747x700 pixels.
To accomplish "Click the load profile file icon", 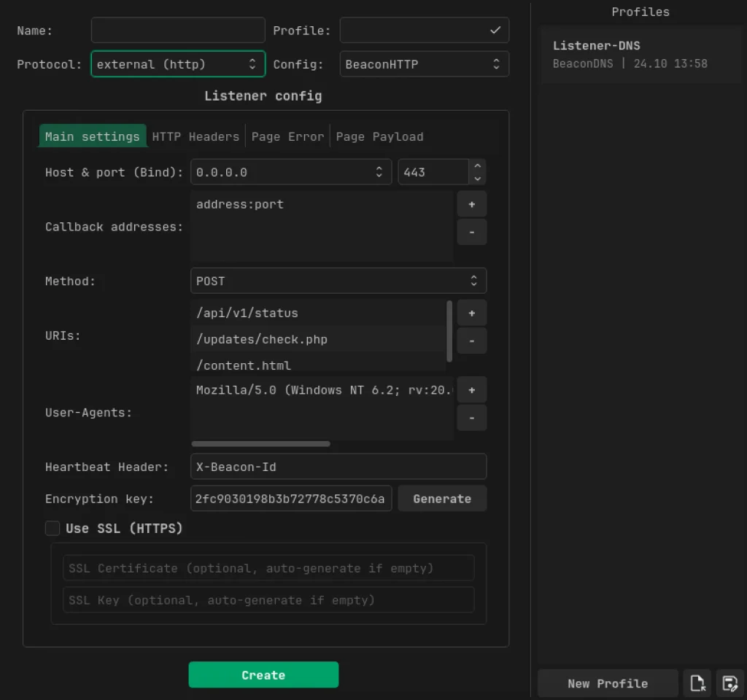I will pyautogui.click(x=697, y=683).
